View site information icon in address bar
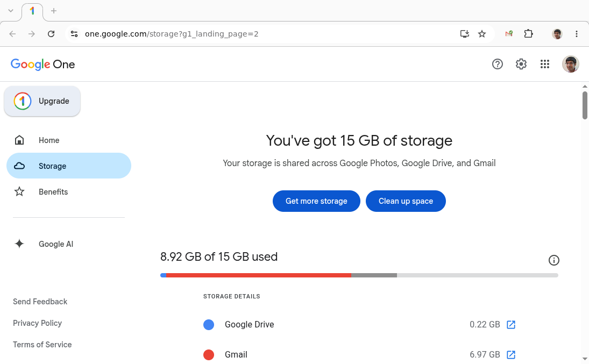 [74, 34]
